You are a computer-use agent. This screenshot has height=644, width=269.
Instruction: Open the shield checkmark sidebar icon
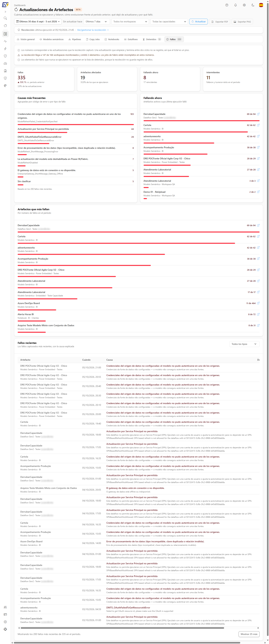click(x=5, y=56)
